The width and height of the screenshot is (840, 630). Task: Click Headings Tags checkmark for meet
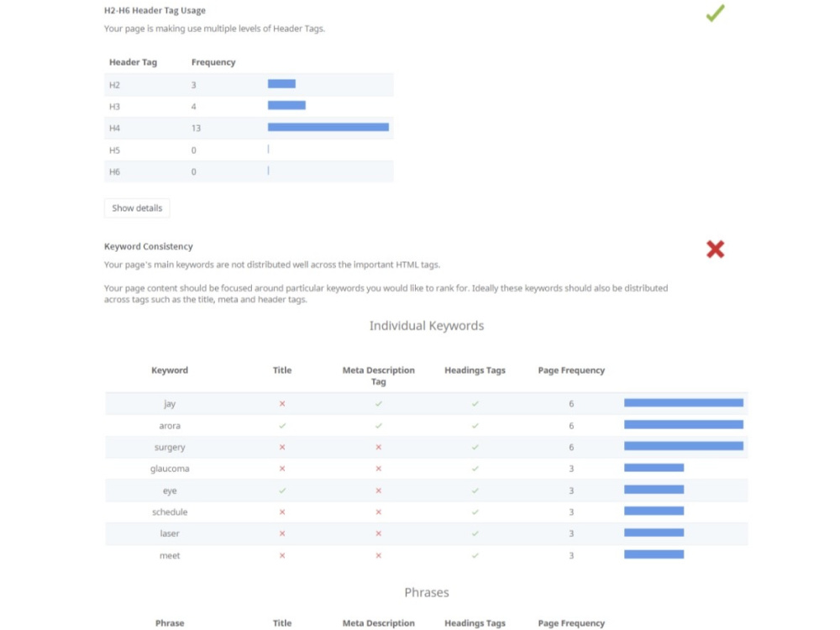tap(475, 555)
